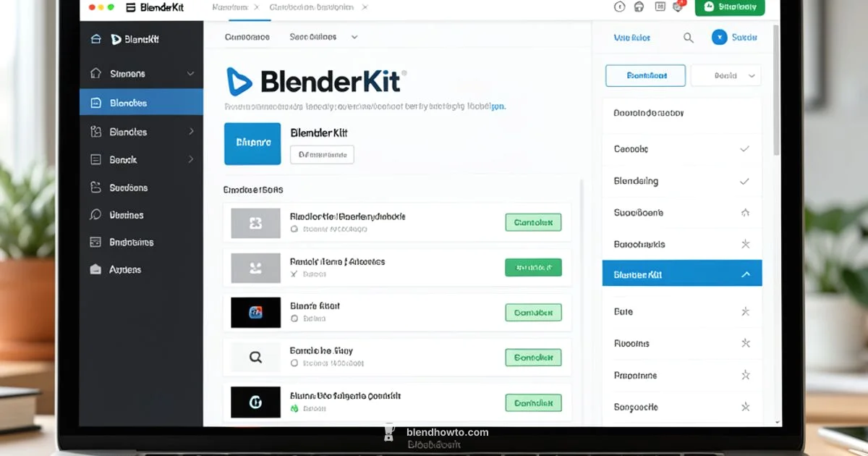Star the Rooms item in right list

[746, 343]
